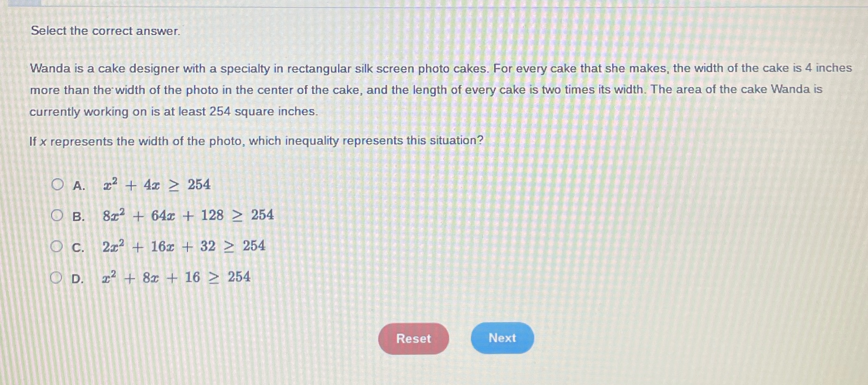Click the letter label C next to its radio
Image resolution: width=868 pixels, height=385 pixels.
(x=78, y=247)
